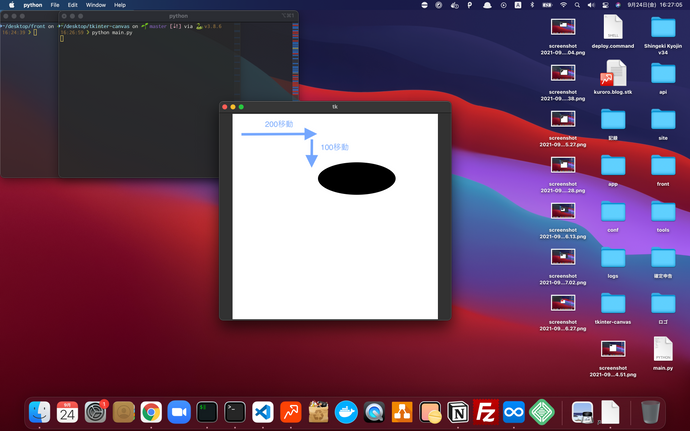The height and width of the screenshot is (431, 690).
Task: Select screenshot ending 4.51.png thumbnail
Action: pyautogui.click(x=613, y=349)
